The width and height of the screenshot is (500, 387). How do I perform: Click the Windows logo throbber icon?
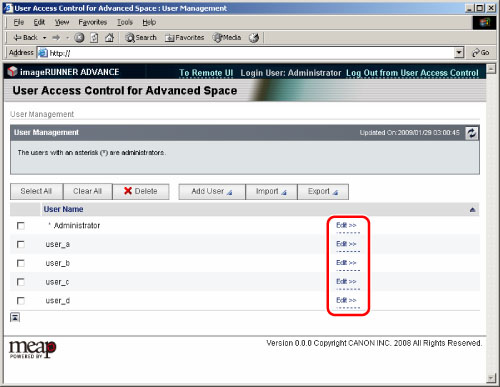click(x=484, y=23)
